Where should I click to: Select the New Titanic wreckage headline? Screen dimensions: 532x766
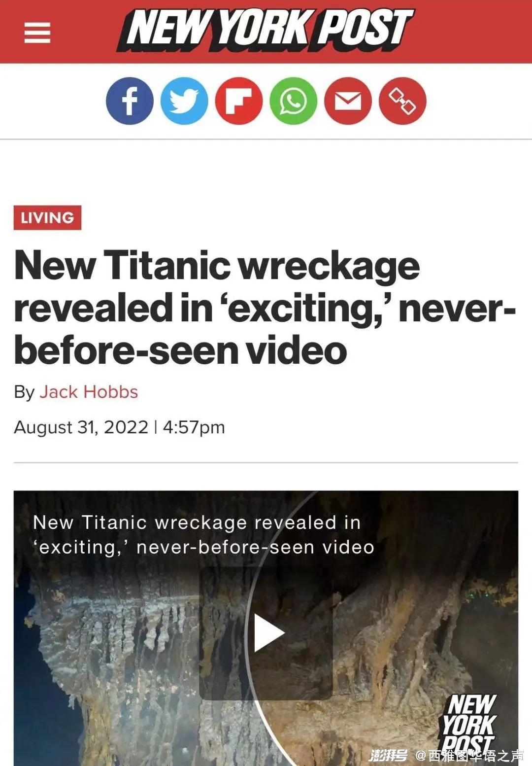pos(265,308)
